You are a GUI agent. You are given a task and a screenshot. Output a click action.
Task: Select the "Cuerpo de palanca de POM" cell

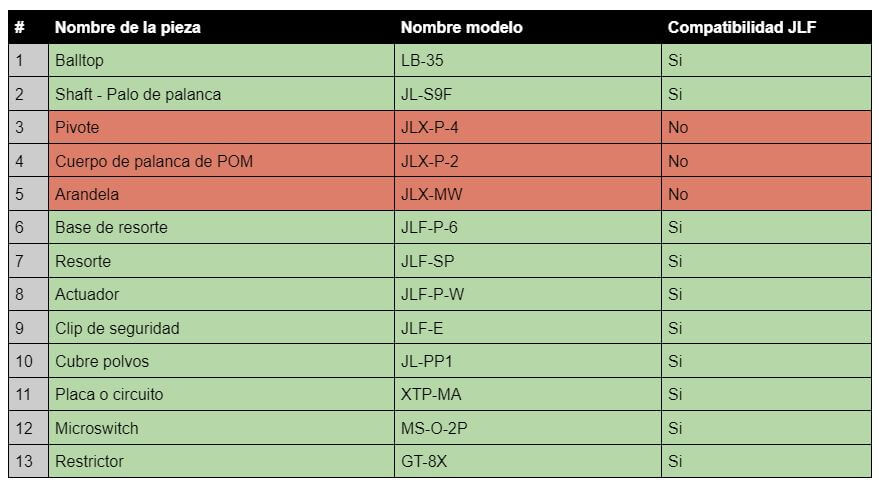click(154, 161)
